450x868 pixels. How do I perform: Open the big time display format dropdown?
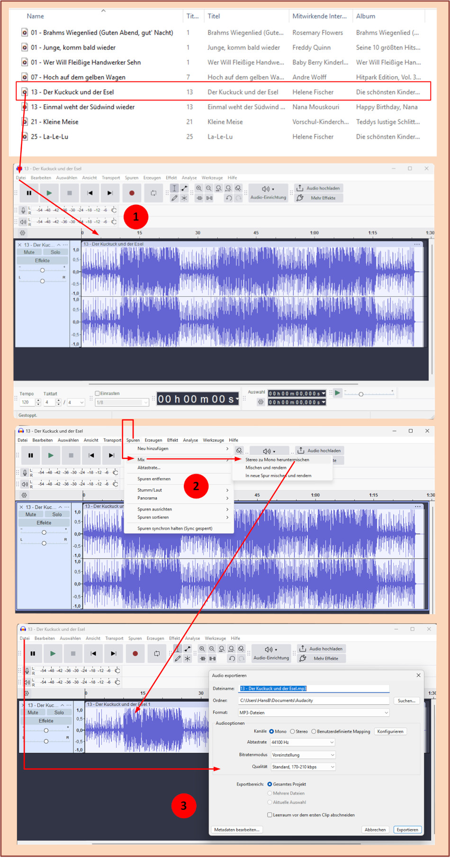click(x=237, y=399)
